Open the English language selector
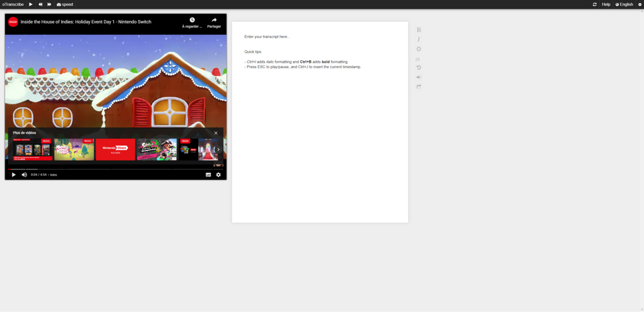The image size is (644, 316). (x=624, y=4)
